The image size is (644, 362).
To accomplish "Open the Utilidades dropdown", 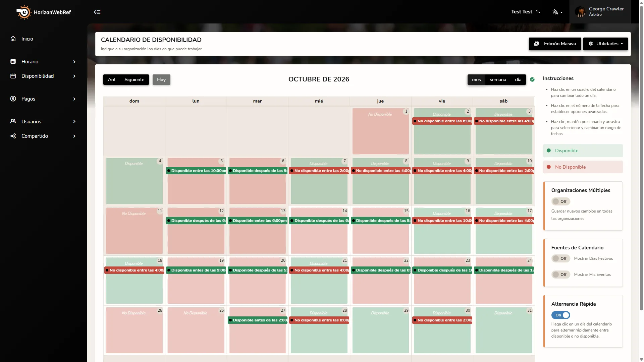I will 605,44.
